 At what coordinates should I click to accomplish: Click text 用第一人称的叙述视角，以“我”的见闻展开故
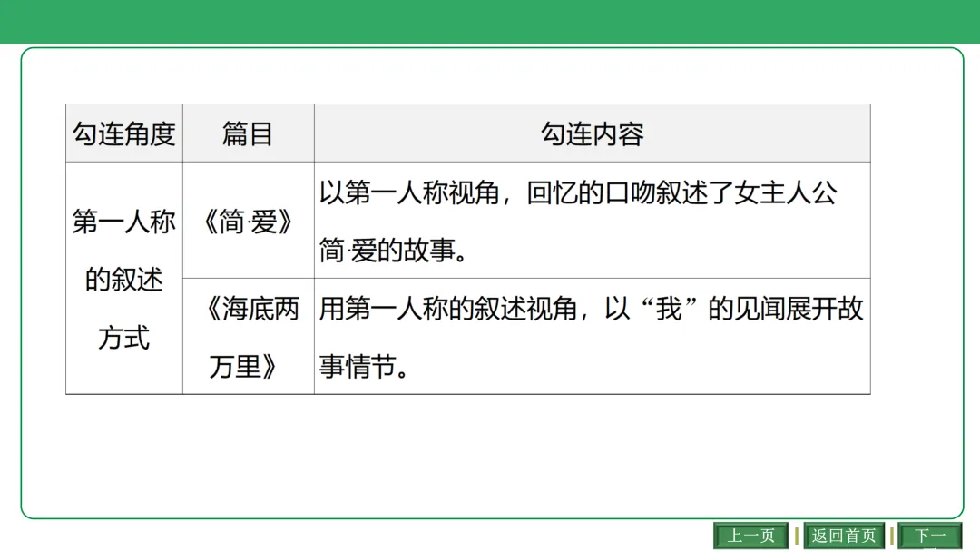point(592,308)
